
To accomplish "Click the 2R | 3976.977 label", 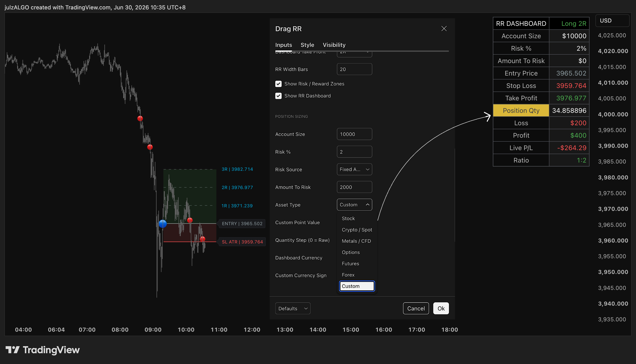I will click(237, 187).
